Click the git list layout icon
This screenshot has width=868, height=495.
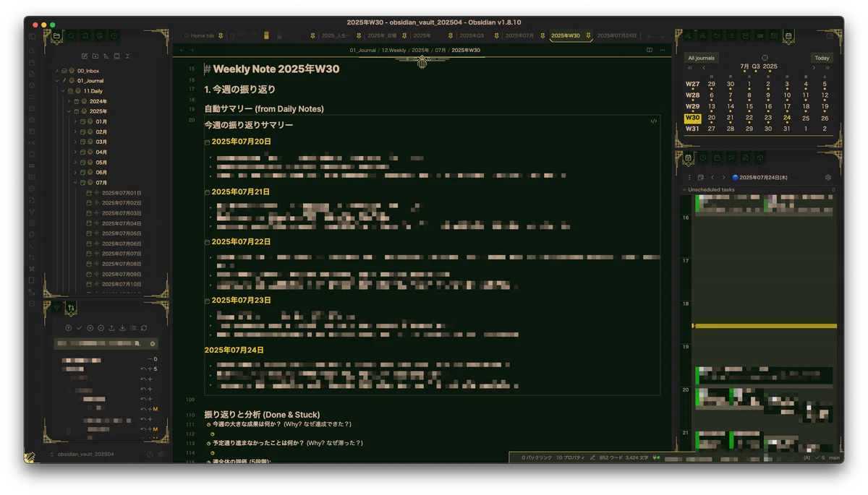133,328
